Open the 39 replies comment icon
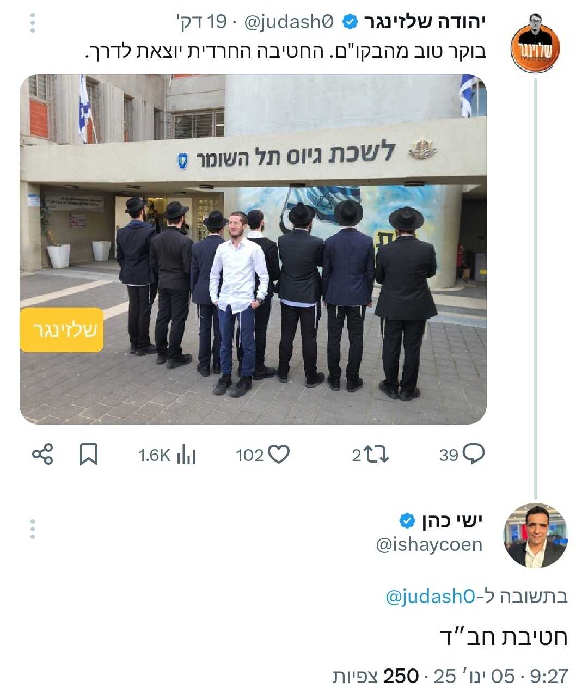This screenshot has height=700, width=588. click(462, 455)
